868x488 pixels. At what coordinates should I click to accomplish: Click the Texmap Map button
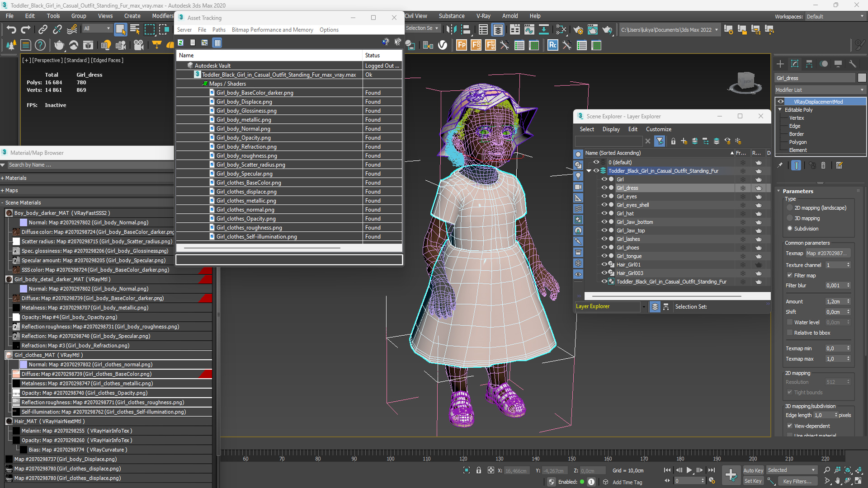[x=828, y=253]
